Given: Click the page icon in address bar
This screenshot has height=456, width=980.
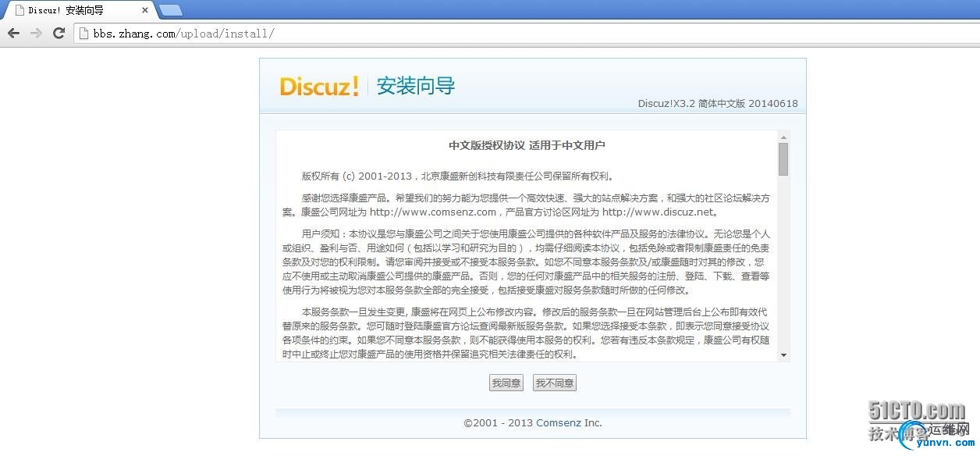Looking at the screenshot, I should [x=85, y=33].
